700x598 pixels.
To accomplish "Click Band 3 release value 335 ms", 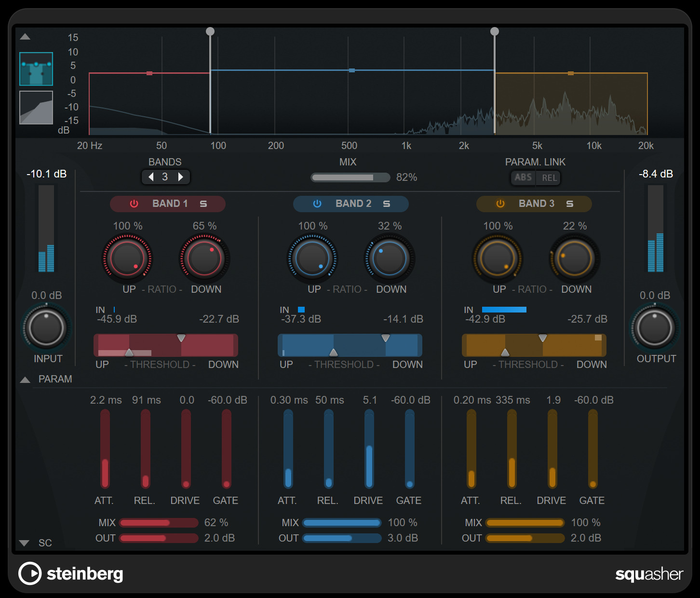I will 513,400.
